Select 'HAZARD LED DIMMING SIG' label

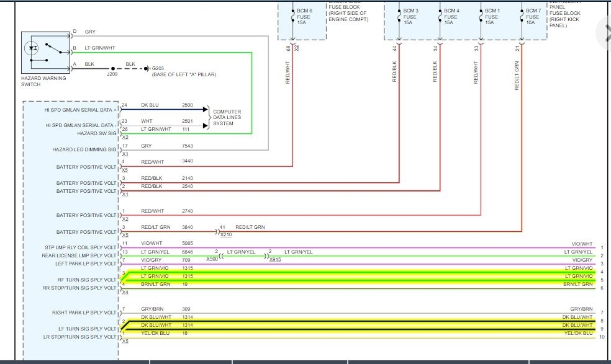84,149
